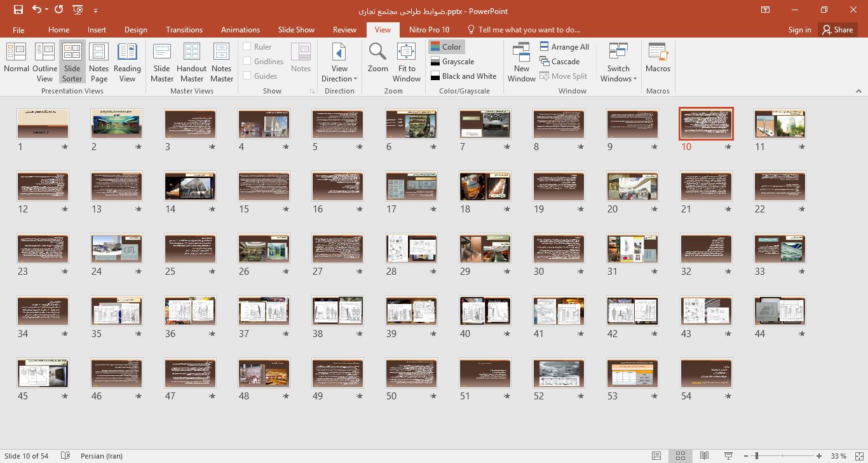Open Notes Page view
The width and height of the screenshot is (868, 463).
(x=98, y=62)
